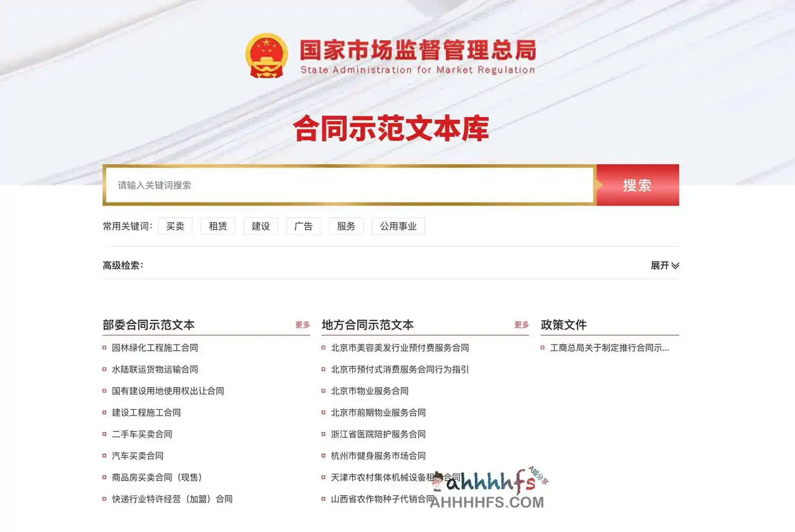Screen dimensions: 795x532
Task: Select the 服务 keyword tag
Action: (346, 226)
